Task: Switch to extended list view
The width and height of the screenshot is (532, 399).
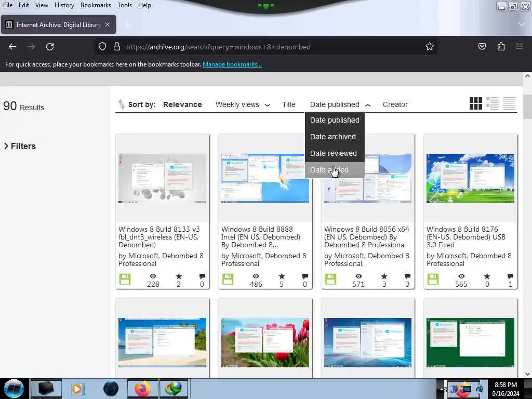Action: 493,103
